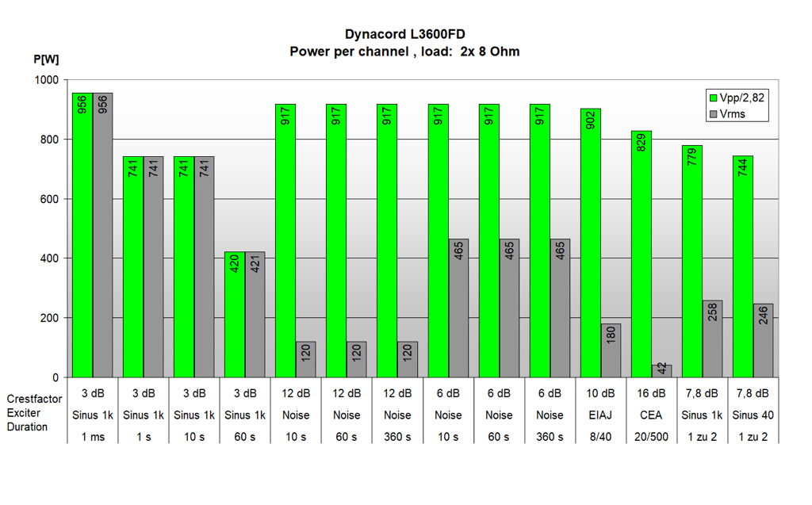Image resolution: width=812 pixels, height=505 pixels.
Task: Select the gray bar labeled 180
Action: point(611,350)
